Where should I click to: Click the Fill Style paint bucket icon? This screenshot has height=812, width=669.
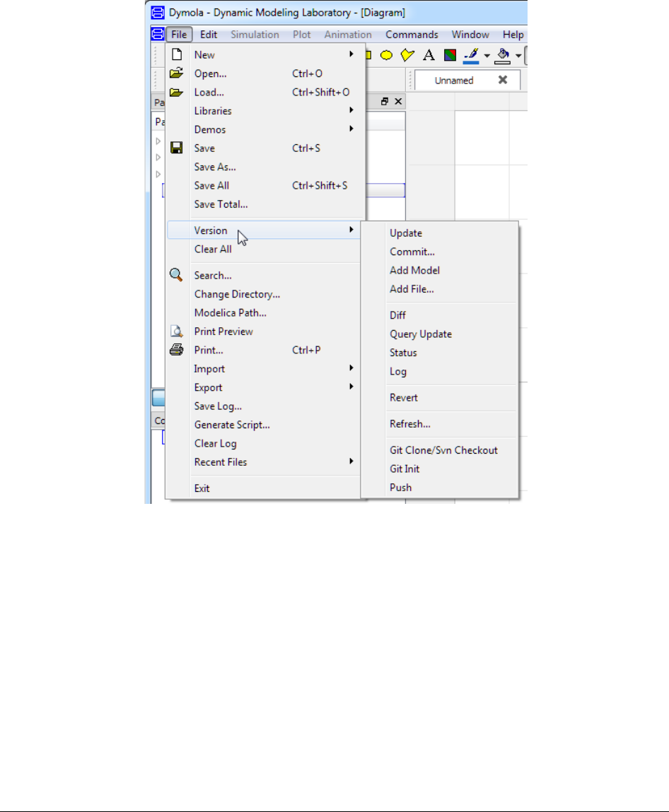click(502, 55)
